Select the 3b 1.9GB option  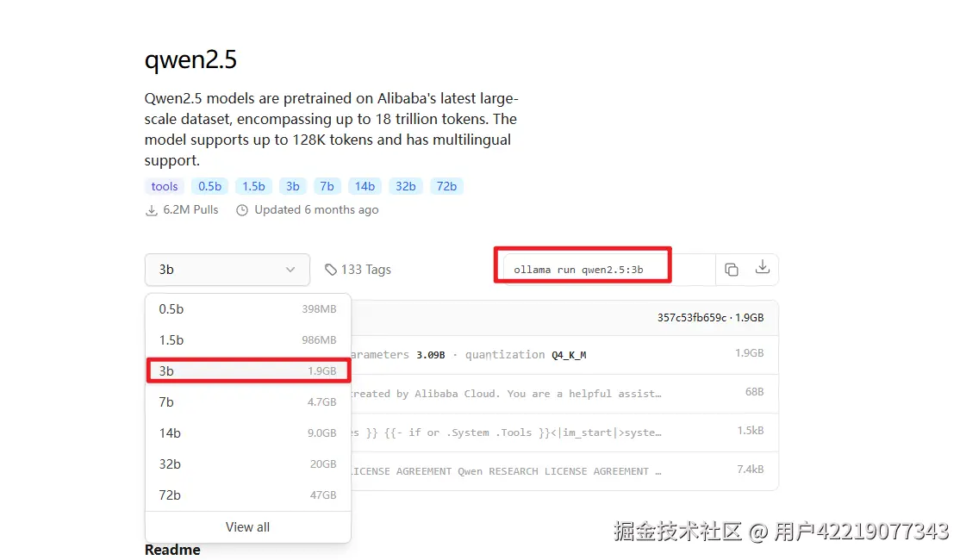click(247, 370)
